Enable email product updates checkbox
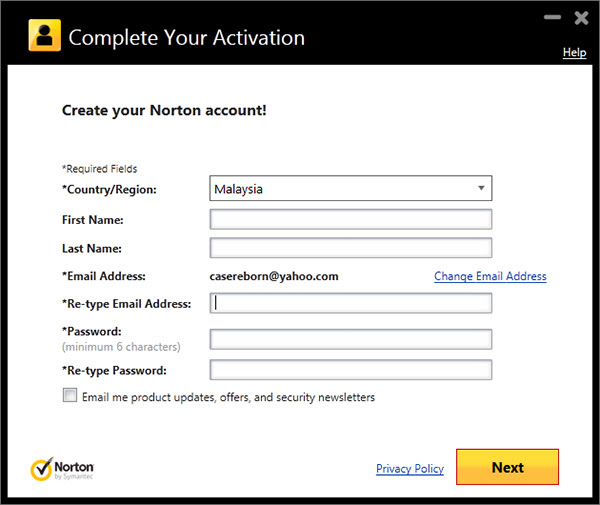This screenshot has height=505, width=600. (70, 395)
